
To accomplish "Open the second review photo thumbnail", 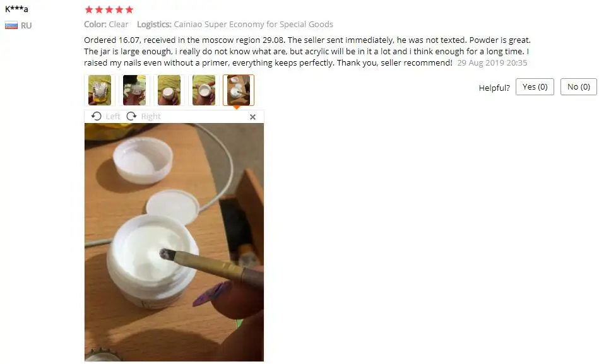I will 134,90.
